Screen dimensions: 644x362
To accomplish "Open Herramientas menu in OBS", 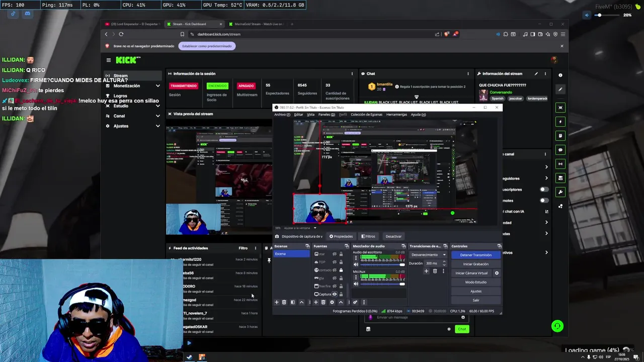I will [x=396, y=115].
